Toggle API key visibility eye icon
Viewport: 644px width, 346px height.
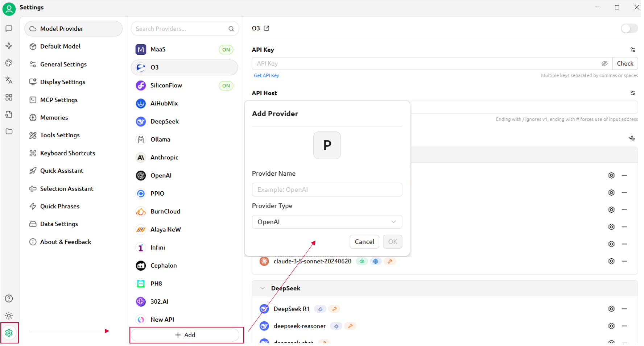click(x=604, y=63)
